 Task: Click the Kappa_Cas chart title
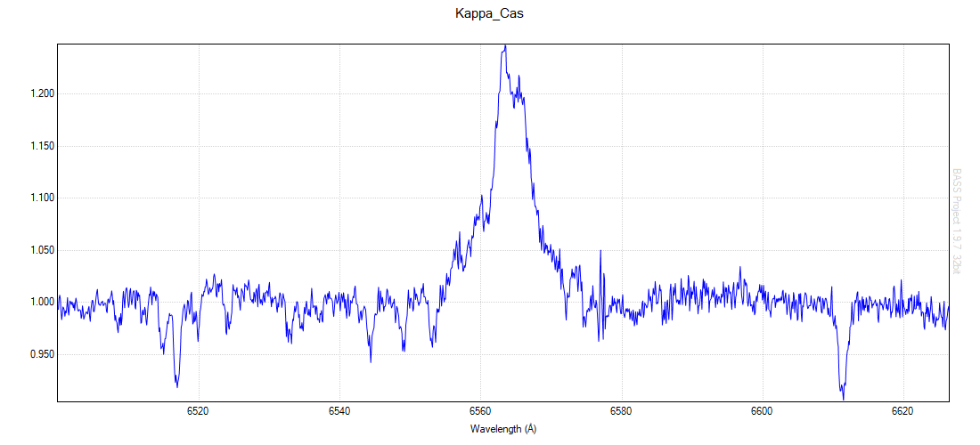(x=489, y=14)
